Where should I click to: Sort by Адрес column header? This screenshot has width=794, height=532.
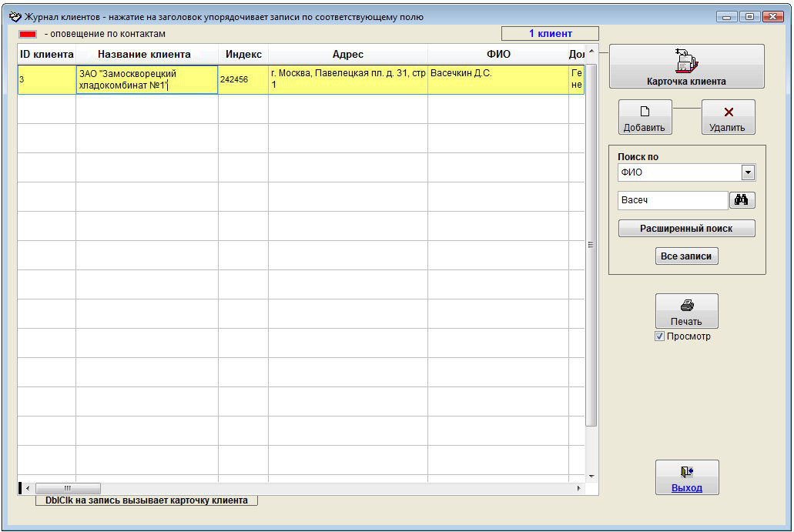point(347,55)
